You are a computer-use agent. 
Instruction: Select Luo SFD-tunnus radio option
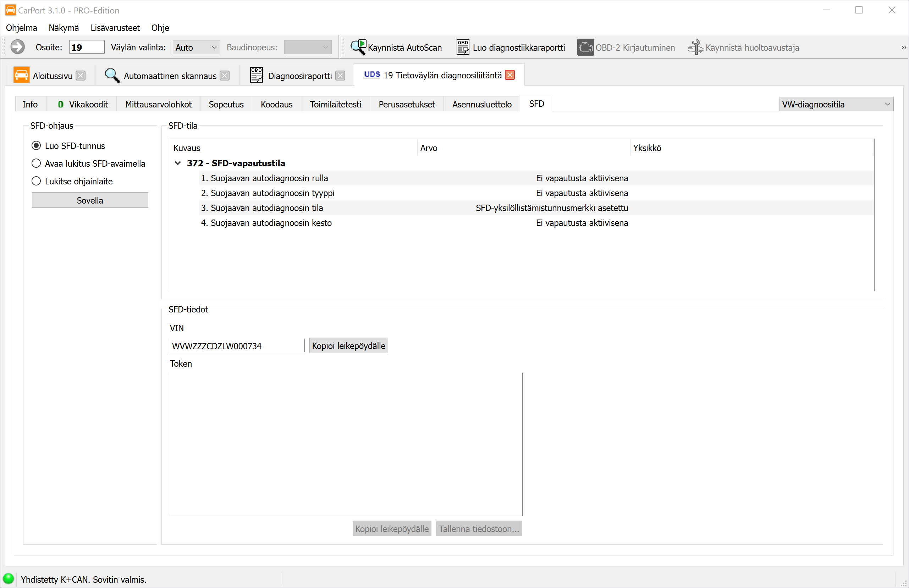click(36, 146)
